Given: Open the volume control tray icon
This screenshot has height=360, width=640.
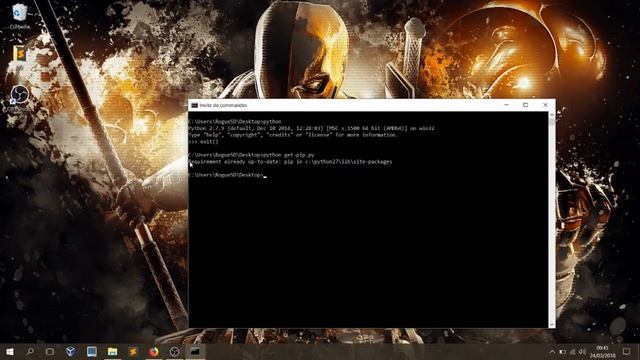Looking at the screenshot, I should coord(582,352).
